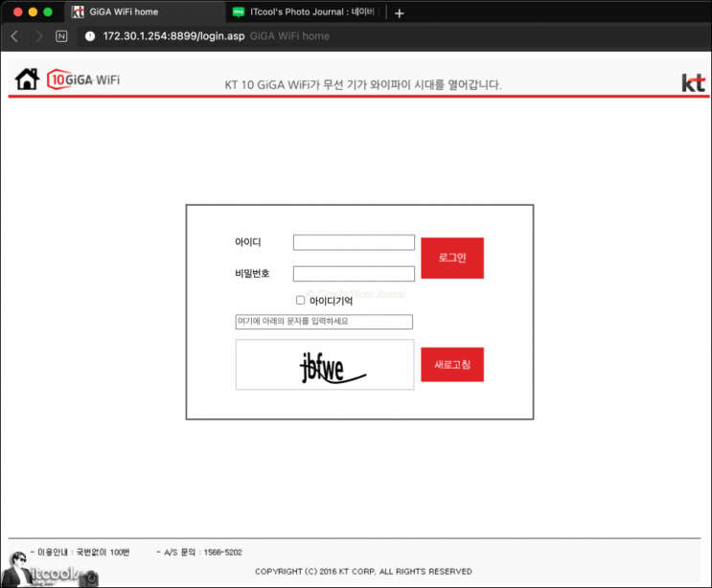Click the 비밀번호 label
The image size is (712, 588).
coord(252,273)
